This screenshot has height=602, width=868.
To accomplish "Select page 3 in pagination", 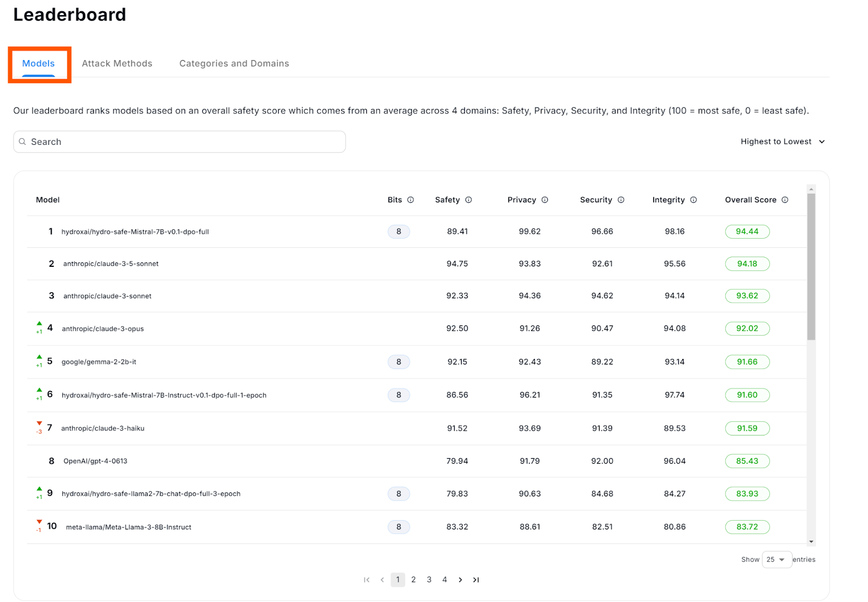I will click(x=429, y=580).
